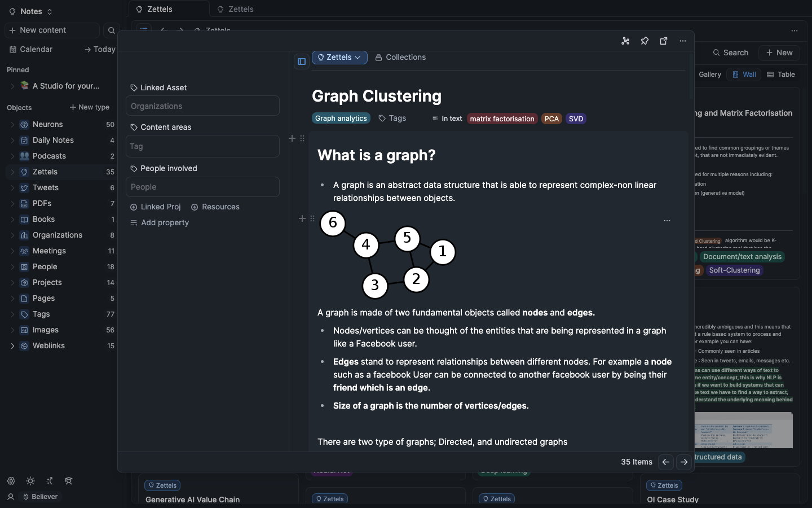The height and width of the screenshot is (508, 812).
Task: Expand the Neurons object type
Action: pyautogui.click(x=12, y=125)
